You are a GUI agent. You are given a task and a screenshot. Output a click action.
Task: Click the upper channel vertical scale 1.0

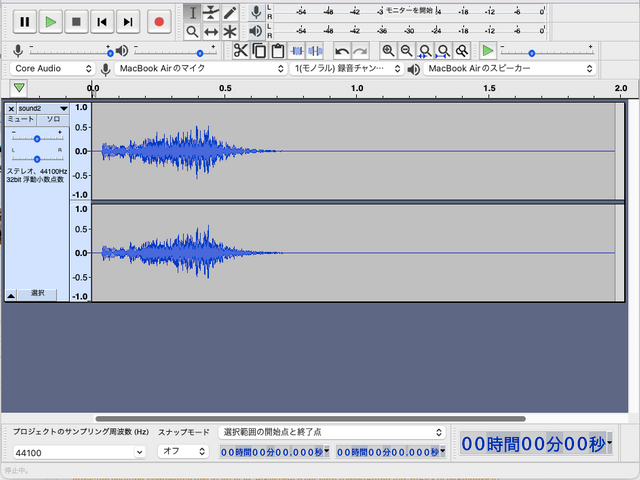coord(81,107)
